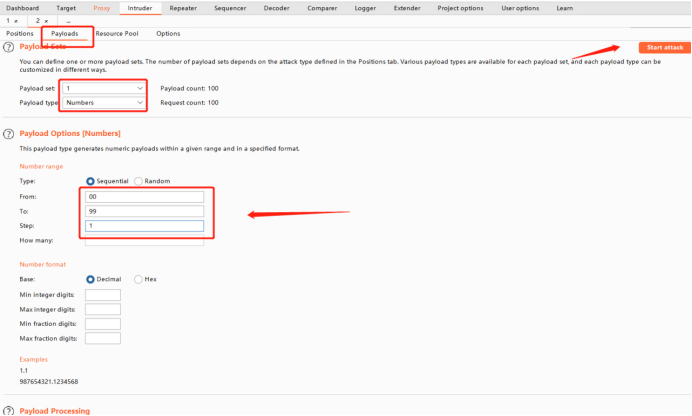Open help for Payload Processing section
The width and height of the screenshot is (692, 416).
point(8,411)
